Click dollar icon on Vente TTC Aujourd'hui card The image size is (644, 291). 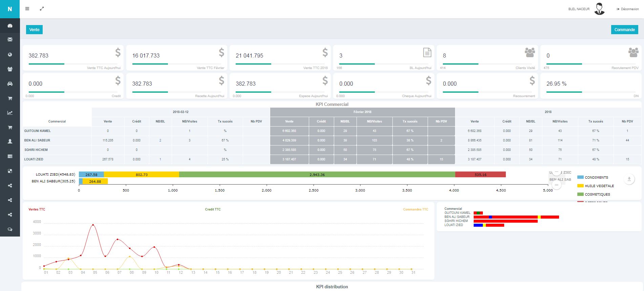(x=118, y=52)
